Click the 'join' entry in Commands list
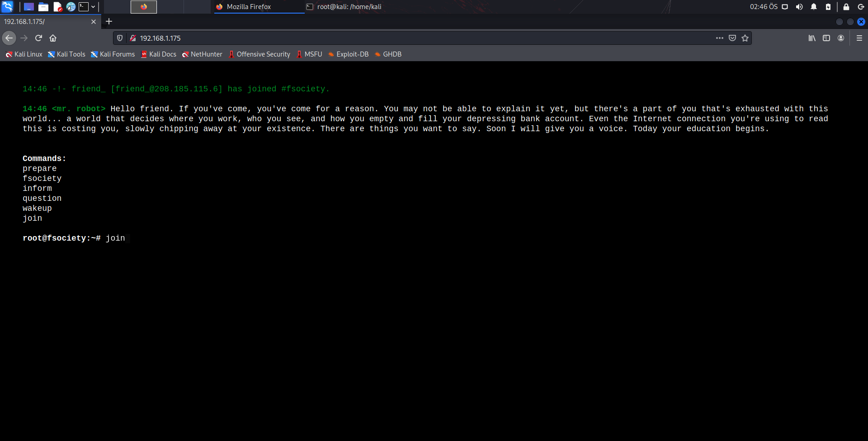Image resolution: width=868 pixels, height=441 pixels. (x=32, y=218)
